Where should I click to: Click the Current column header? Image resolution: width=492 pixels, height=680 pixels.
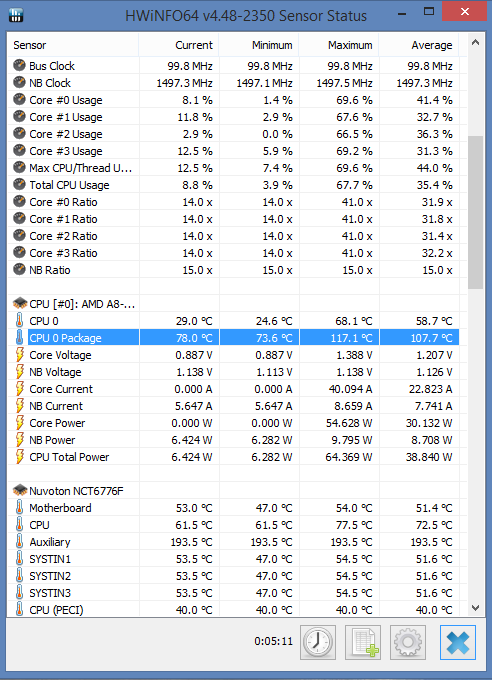(x=179, y=45)
